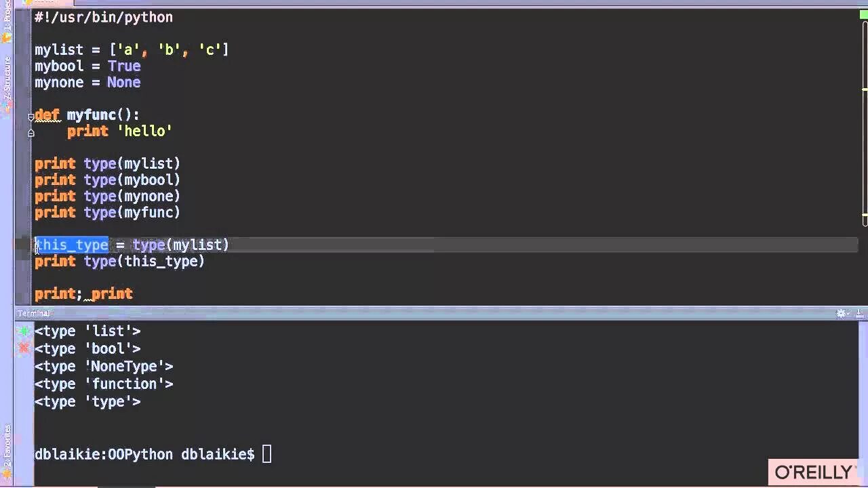The width and height of the screenshot is (868, 488).
Task: Place cursor on the shebang line
Action: 104,17
